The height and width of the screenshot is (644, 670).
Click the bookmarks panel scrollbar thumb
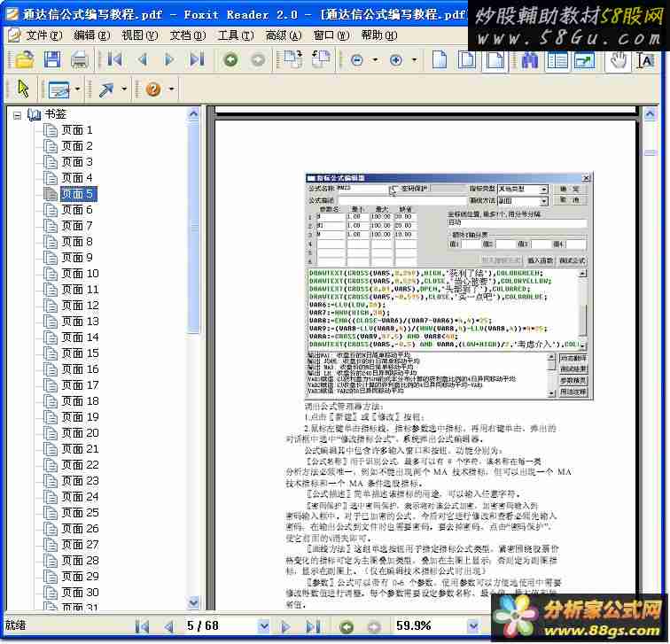click(193, 227)
